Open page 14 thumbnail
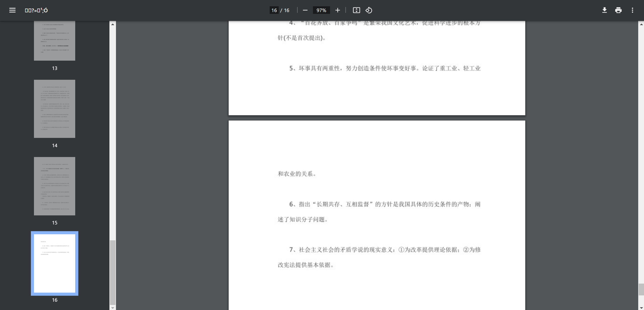This screenshot has width=644, height=310. coord(55,109)
